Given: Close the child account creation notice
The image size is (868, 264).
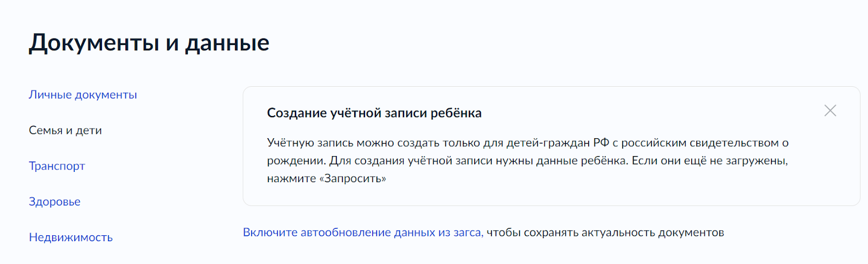Looking at the screenshot, I should point(830,111).
